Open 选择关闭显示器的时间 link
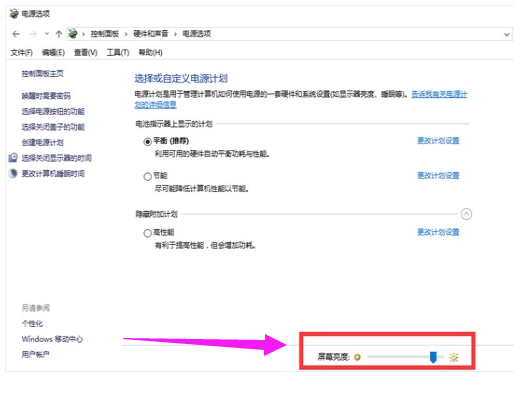 pos(57,158)
